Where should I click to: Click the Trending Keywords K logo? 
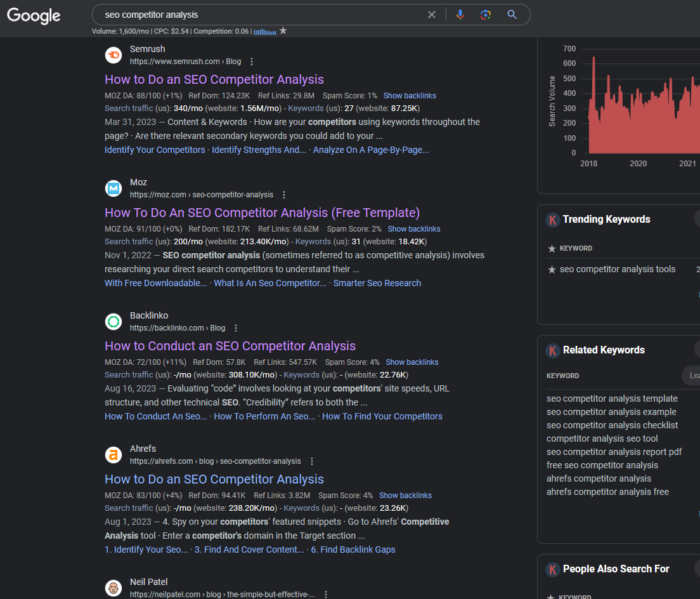553,220
